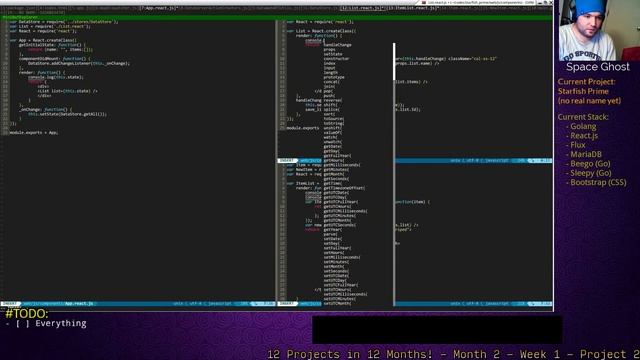Viewport: 640px width, 360px height.
Task: Click the INSERT mode indicator under App.react.js pane
Action: tap(11, 304)
